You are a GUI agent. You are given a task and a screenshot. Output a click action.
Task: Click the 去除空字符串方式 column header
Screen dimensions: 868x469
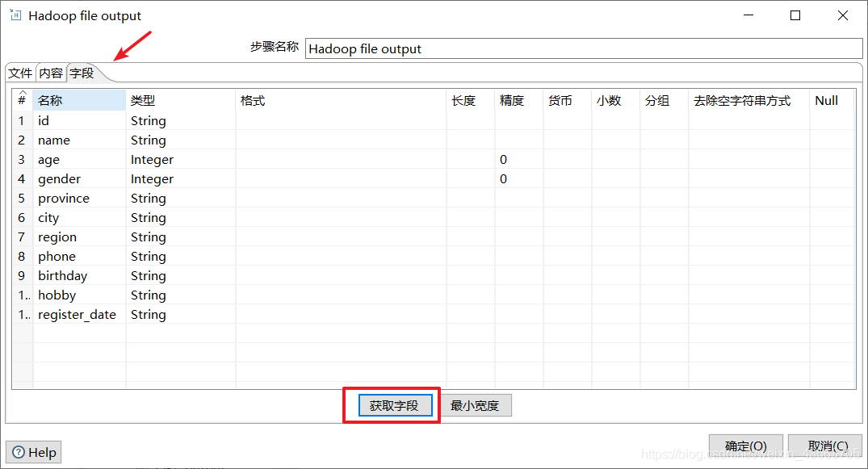[x=749, y=100]
